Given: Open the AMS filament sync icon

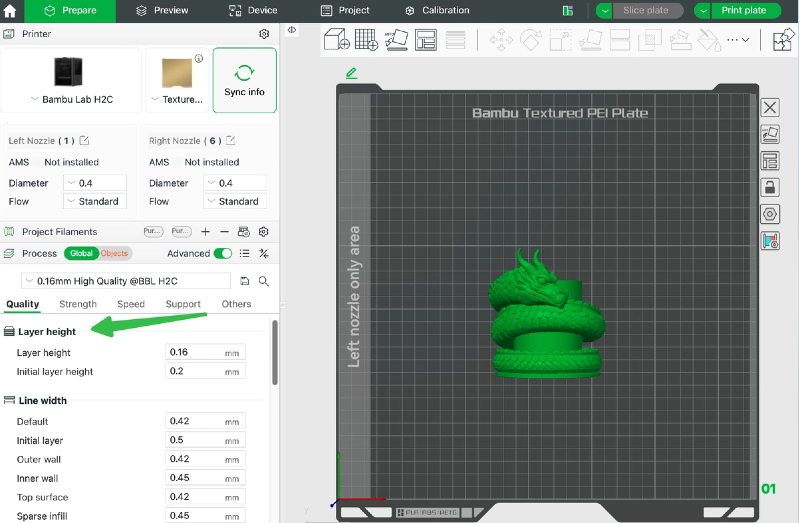Looking at the screenshot, I should (x=244, y=232).
